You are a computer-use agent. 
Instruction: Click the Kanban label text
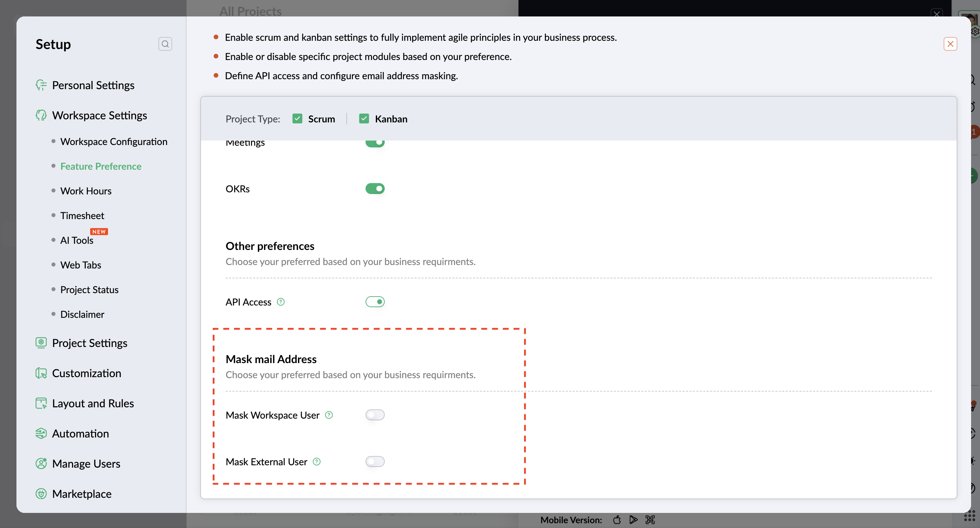tap(391, 119)
